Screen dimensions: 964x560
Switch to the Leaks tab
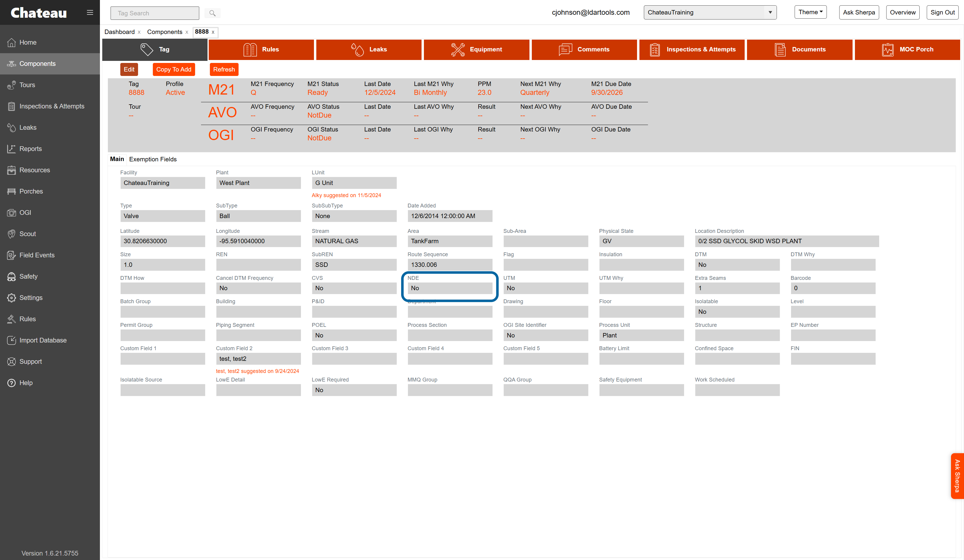pyautogui.click(x=369, y=49)
